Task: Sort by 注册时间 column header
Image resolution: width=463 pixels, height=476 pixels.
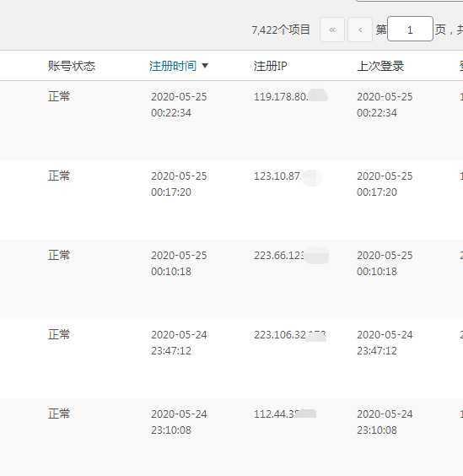Action: (179, 66)
